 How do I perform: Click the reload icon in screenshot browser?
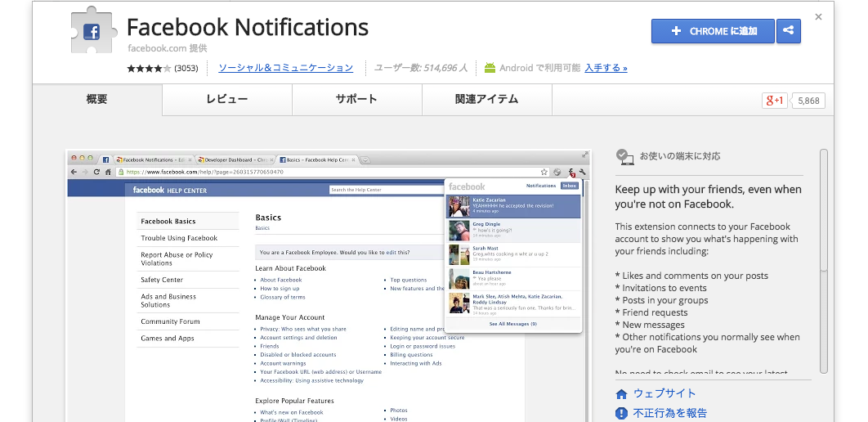96,172
